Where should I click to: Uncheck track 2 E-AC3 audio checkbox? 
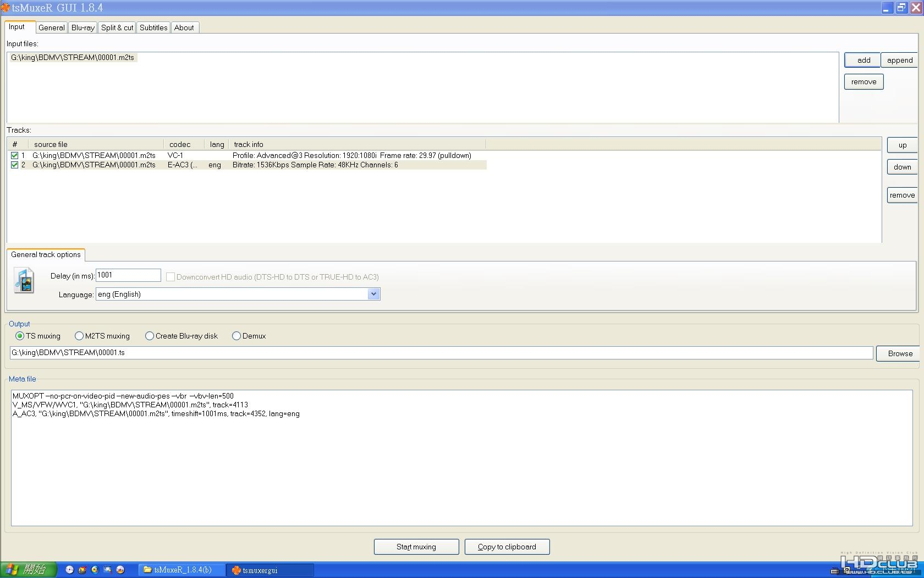coord(15,165)
